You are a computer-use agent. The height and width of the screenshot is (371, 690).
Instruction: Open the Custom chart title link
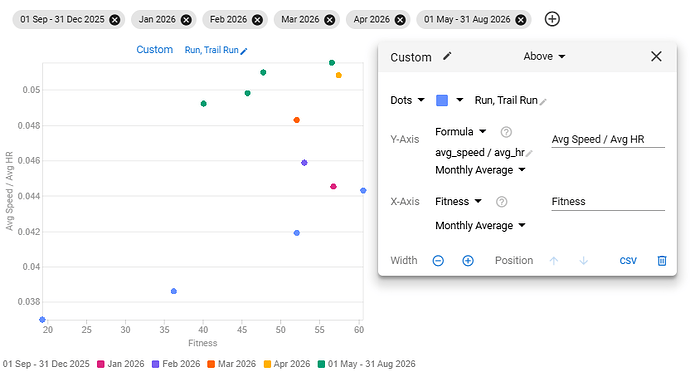pyautogui.click(x=154, y=49)
